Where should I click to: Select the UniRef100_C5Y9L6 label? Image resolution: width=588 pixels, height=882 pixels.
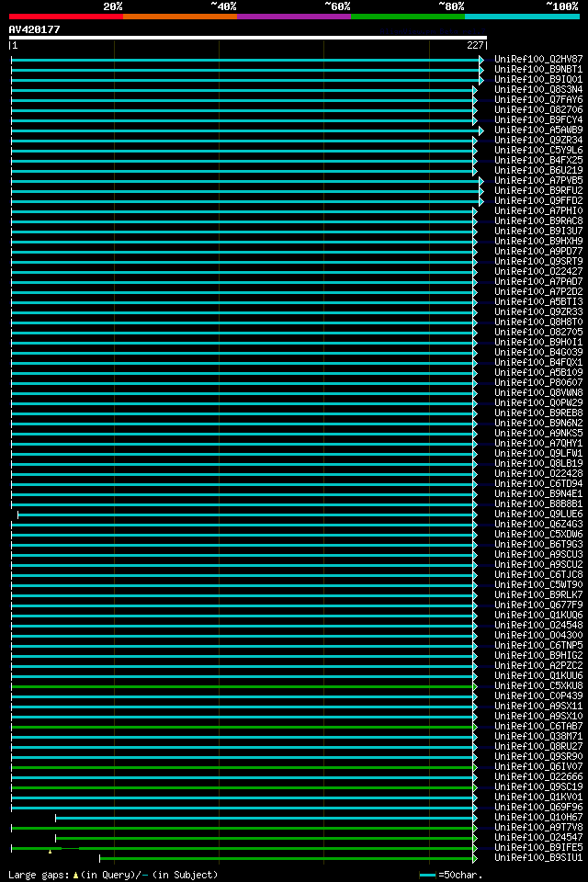[538, 150]
